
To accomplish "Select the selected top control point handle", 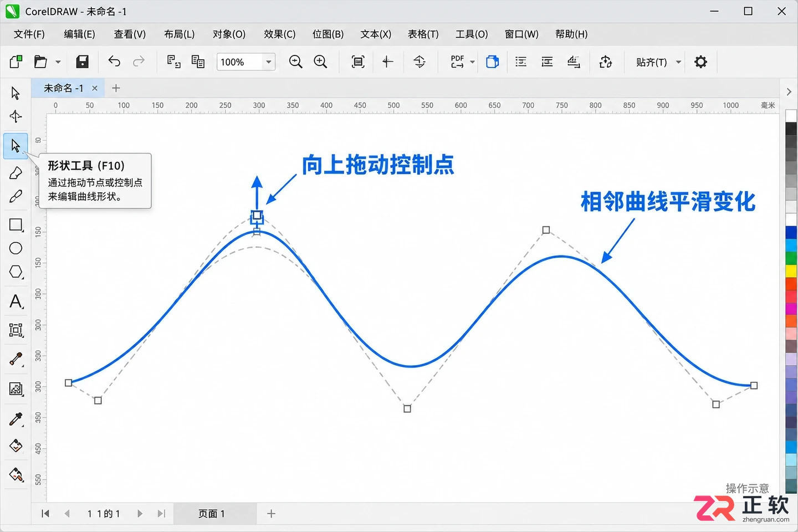I will (257, 216).
